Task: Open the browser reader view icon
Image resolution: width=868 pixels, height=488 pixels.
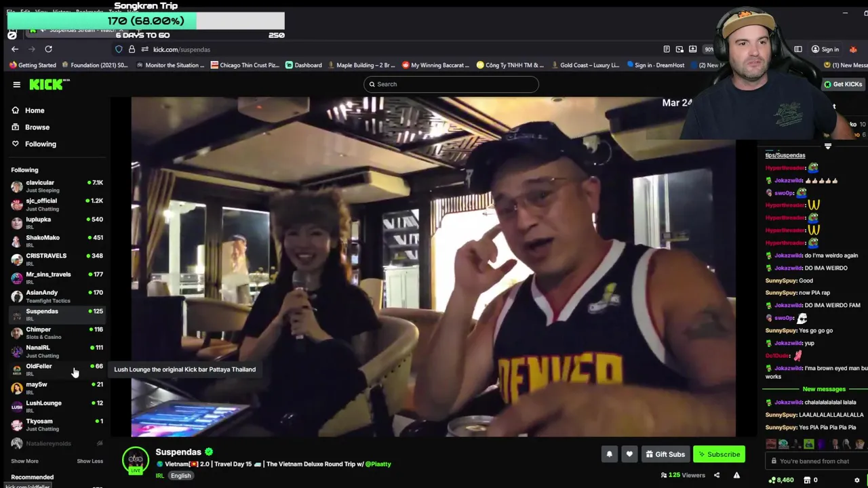Action: 667,49
